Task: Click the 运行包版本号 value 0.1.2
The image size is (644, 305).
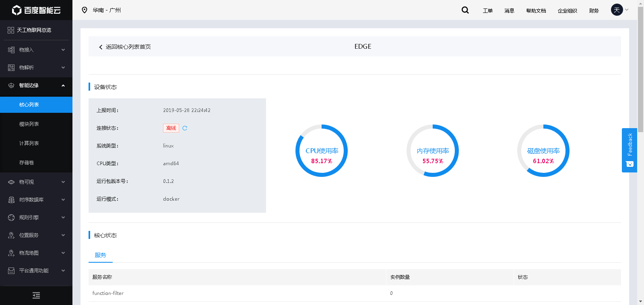Action: (169, 181)
